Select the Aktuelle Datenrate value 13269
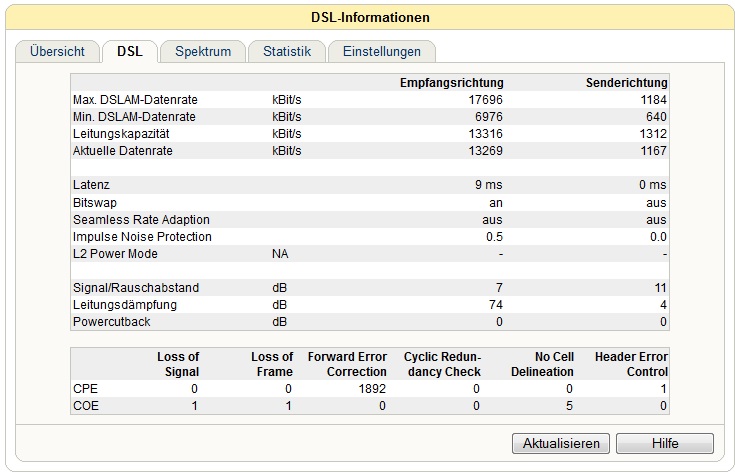Screen dimensions: 735x472 485,150
